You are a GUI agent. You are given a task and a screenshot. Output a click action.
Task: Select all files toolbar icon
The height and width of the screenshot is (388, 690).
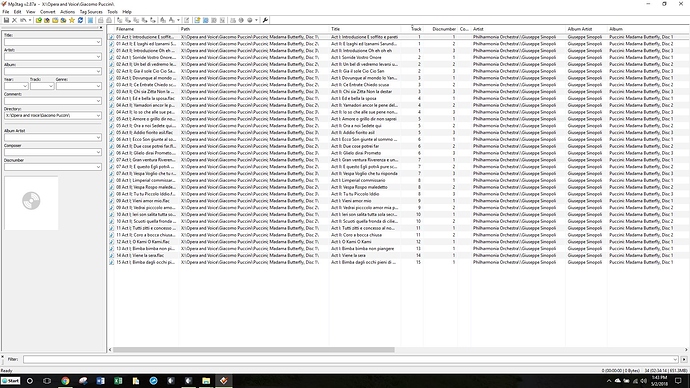pyautogui.click(x=90, y=20)
